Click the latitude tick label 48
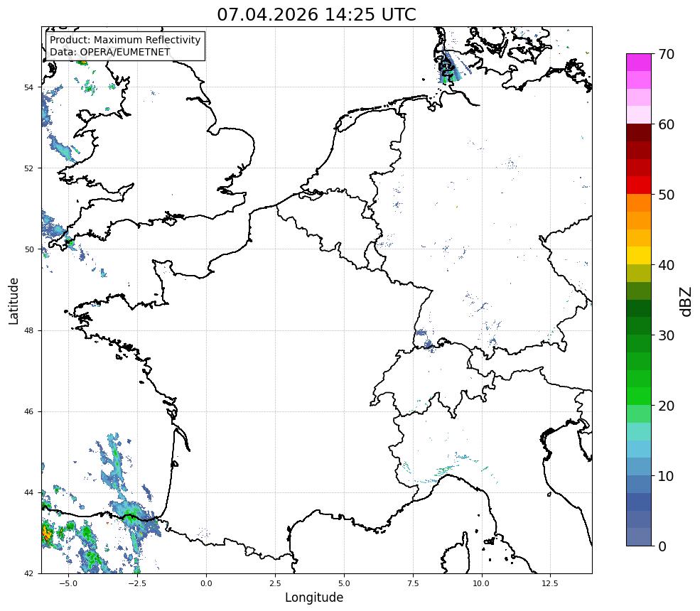Image resolution: width=700 pixels, height=611 pixels. [28, 330]
